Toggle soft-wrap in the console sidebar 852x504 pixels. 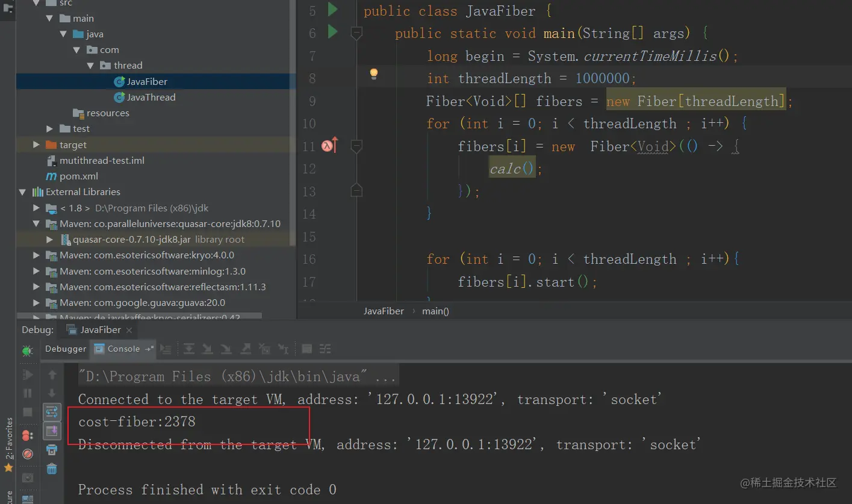tap(52, 412)
